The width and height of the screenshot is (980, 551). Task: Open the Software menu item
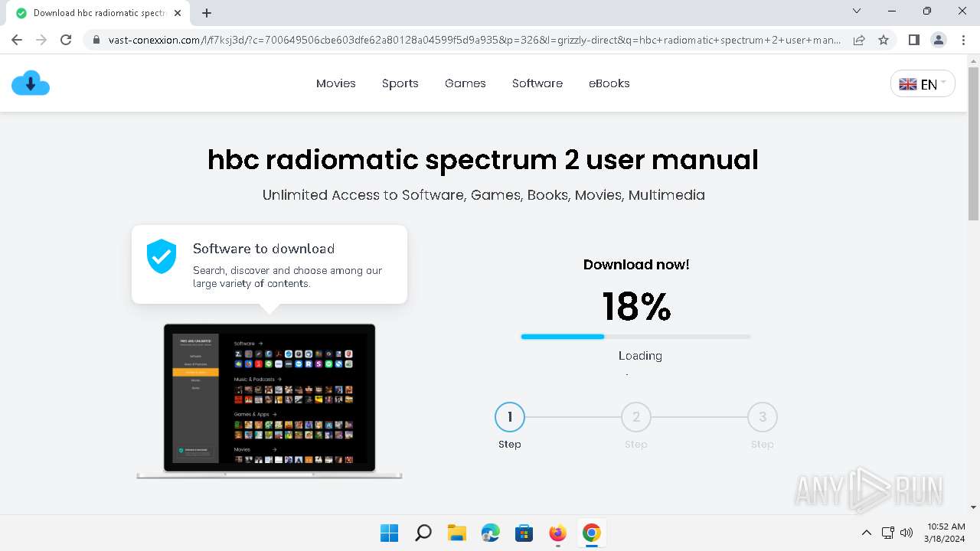(x=537, y=83)
